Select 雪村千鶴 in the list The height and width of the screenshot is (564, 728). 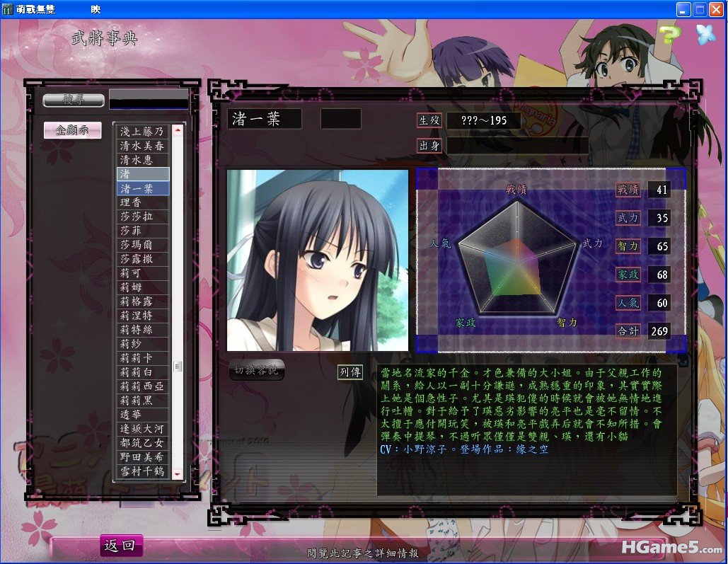click(142, 471)
